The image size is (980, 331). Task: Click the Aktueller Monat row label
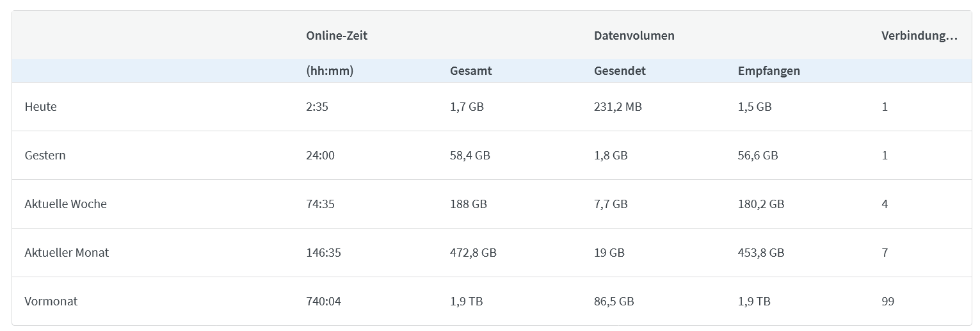(67, 253)
